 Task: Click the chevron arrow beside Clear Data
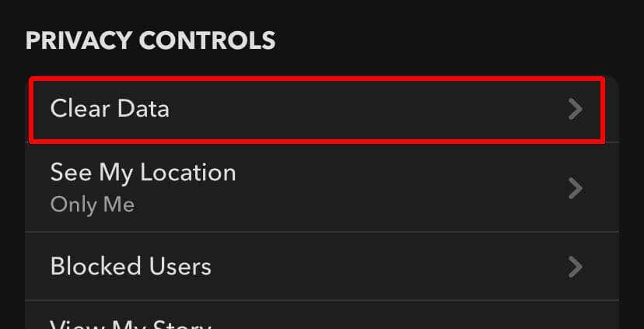pos(575,109)
